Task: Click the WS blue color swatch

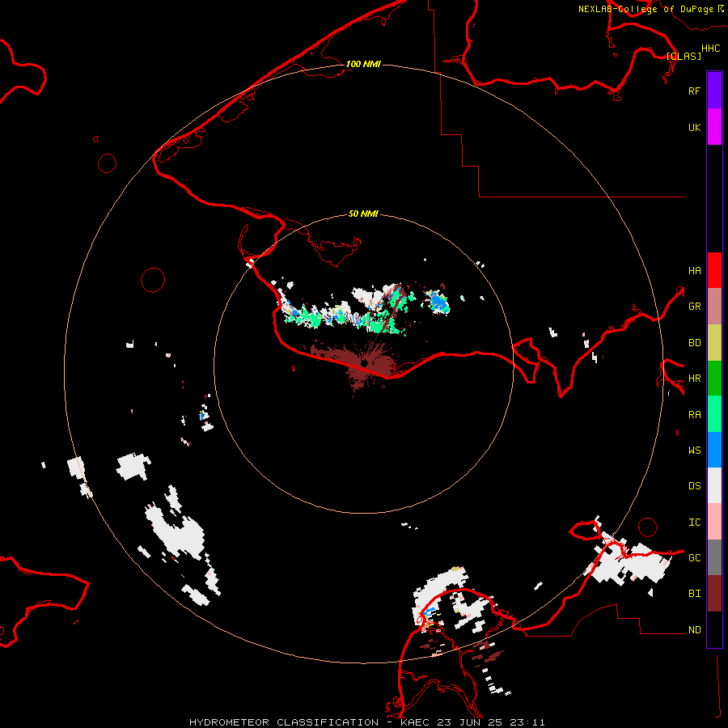Action: point(714,450)
